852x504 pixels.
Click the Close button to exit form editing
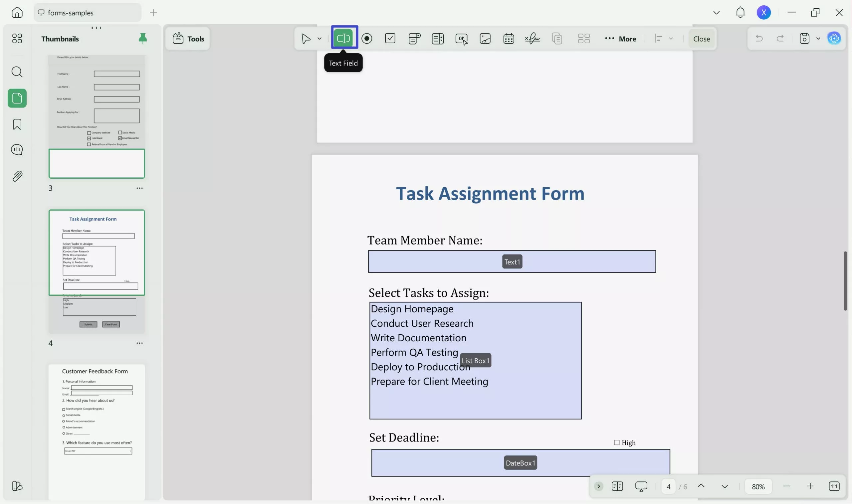click(x=701, y=38)
